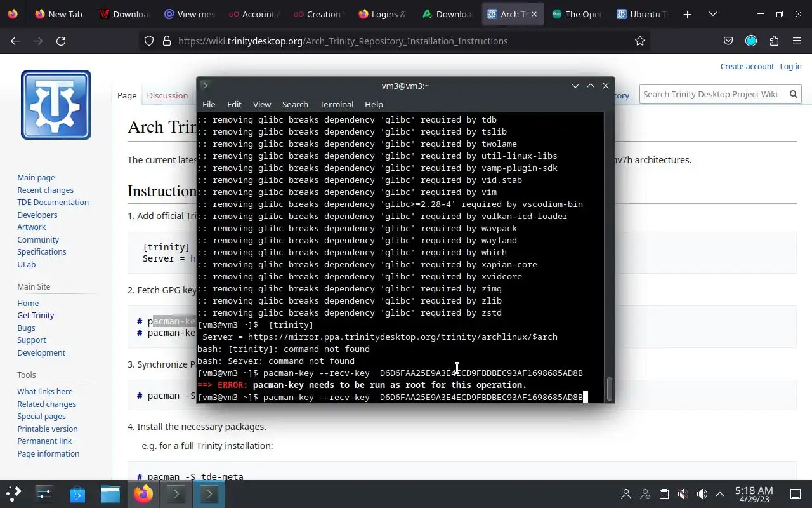Switch to the New Tab browser tab
This screenshot has height=508, width=812.
[59, 13]
